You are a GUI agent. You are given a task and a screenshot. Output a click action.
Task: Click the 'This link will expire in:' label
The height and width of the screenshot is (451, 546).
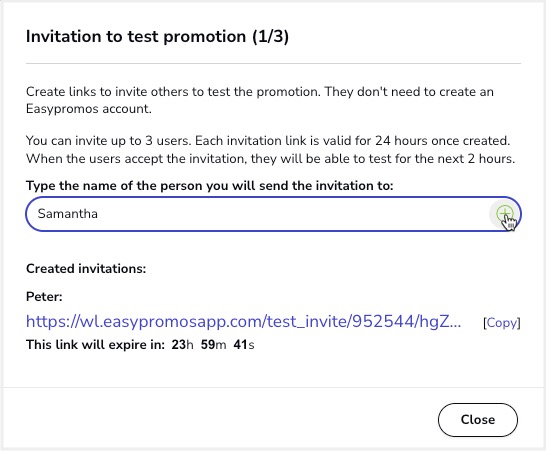point(95,345)
